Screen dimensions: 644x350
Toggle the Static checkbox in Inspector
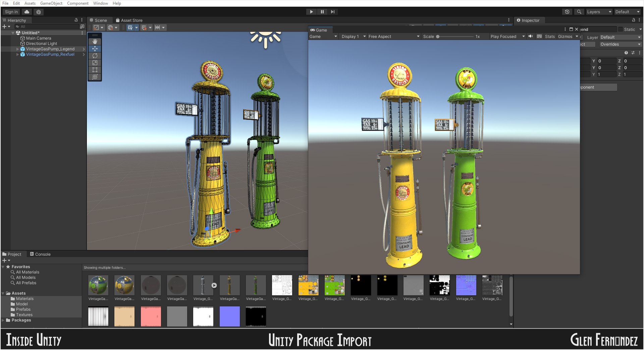coord(620,29)
